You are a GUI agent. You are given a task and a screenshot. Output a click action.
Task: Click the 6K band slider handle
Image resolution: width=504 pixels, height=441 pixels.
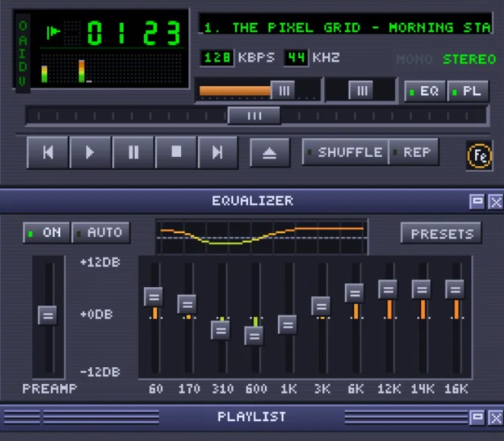tap(355, 293)
